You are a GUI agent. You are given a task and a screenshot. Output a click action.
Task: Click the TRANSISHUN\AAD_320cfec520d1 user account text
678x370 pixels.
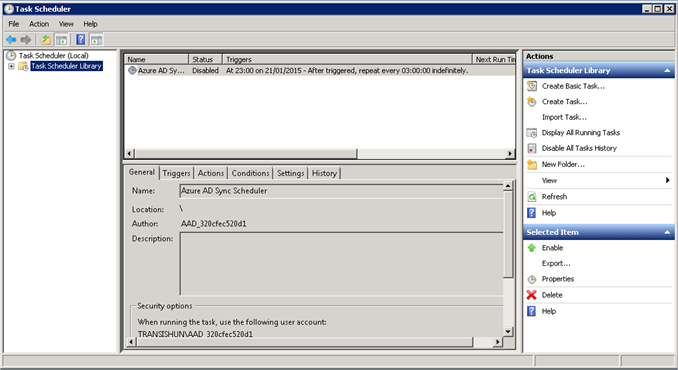click(x=195, y=334)
